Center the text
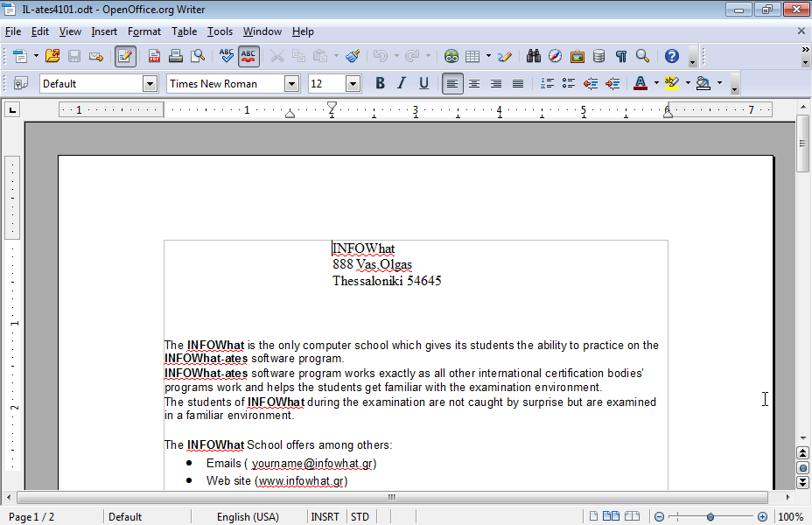The height and width of the screenshot is (525, 812). pos(474,83)
